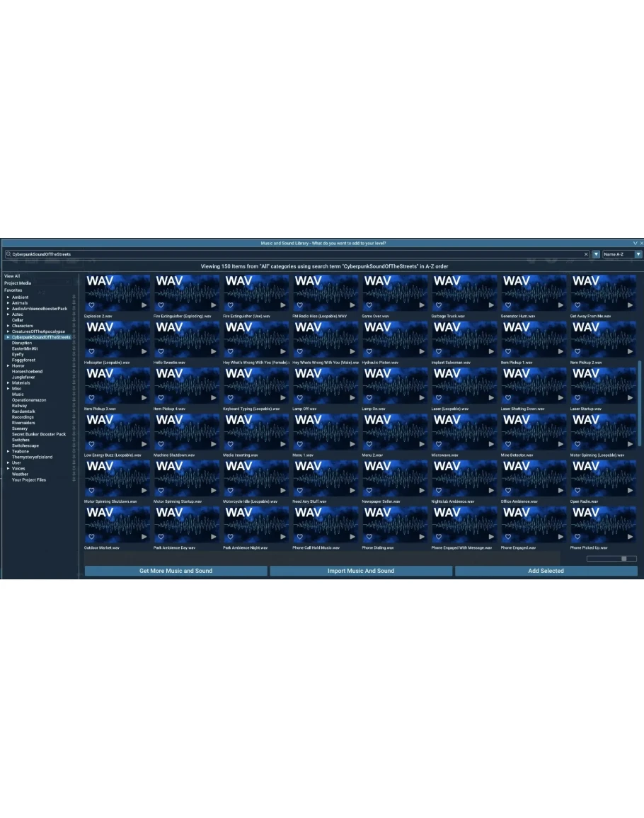
Task: Click Get More Music and Sound
Action: coord(176,571)
